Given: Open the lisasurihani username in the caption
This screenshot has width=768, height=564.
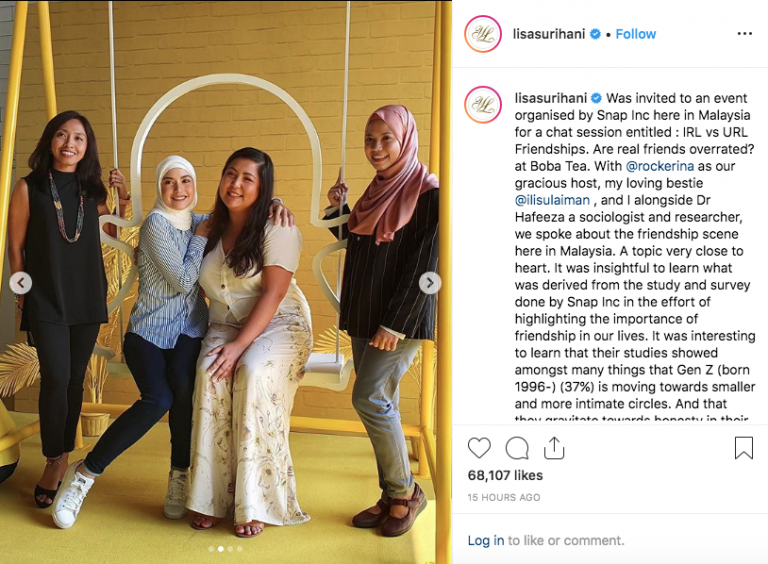Looking at the screenshot, I should pos(551,98).
